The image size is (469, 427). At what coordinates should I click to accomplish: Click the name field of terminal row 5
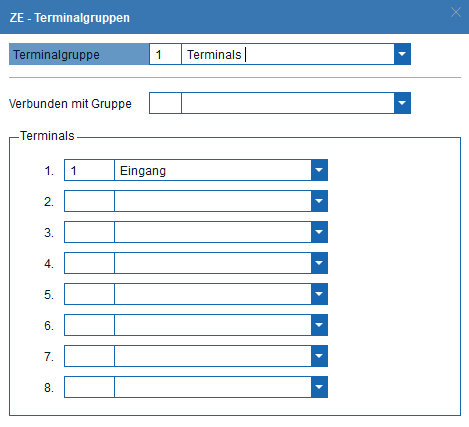[213, 294]
